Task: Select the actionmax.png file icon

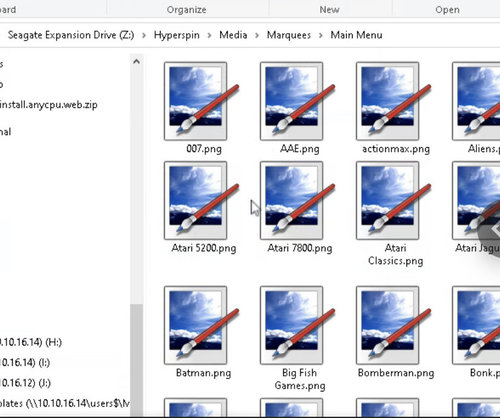Action: (x=393, y=101)
